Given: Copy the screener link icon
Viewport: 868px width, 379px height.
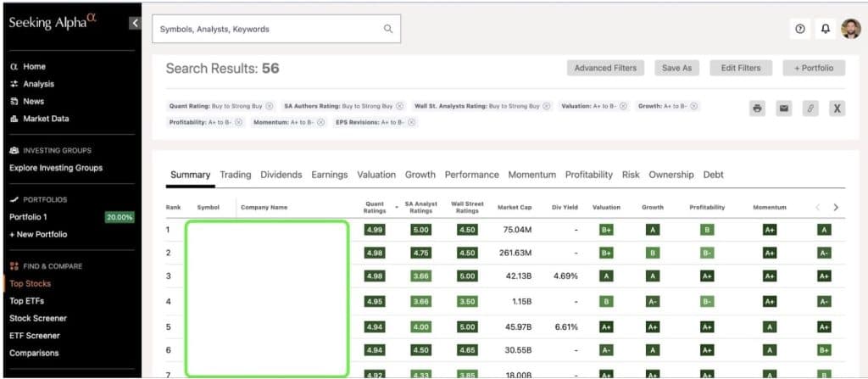Looking at the screenshot, I should click(x=810, y=108).
